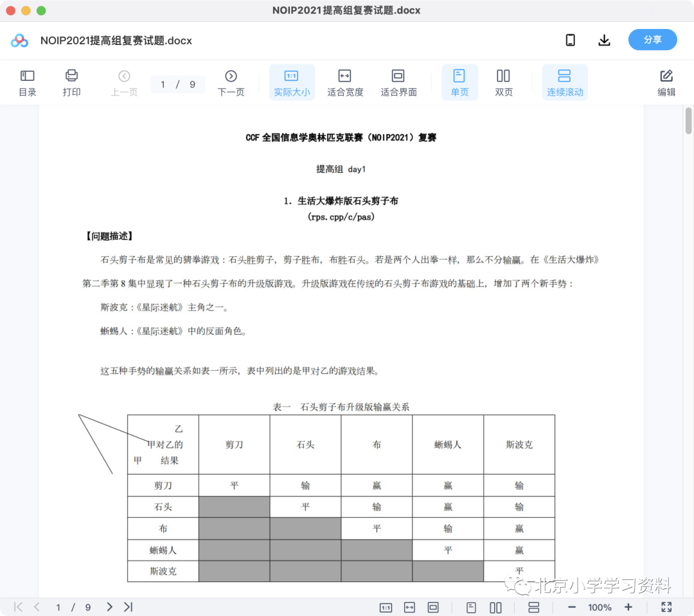Click the 石头 row label in table

(163, 507)
